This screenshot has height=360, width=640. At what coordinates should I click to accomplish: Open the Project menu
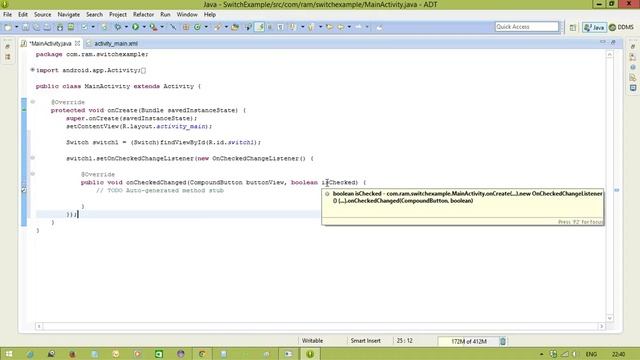tap(118, 14)
